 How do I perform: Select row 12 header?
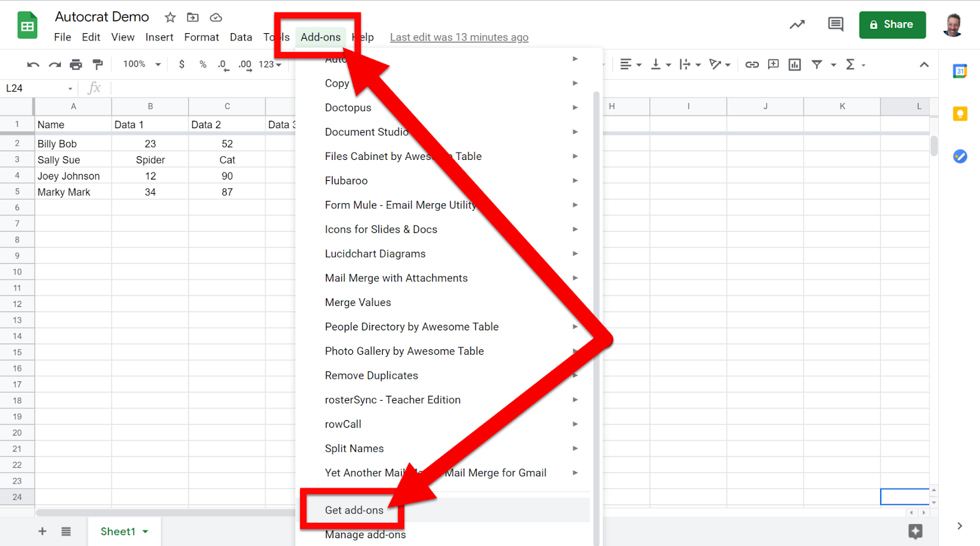pos(17,304)
